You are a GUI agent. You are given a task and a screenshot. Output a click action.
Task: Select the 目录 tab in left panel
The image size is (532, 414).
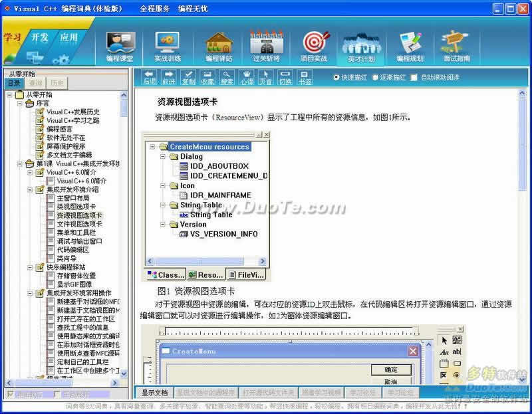pos(14,83)
